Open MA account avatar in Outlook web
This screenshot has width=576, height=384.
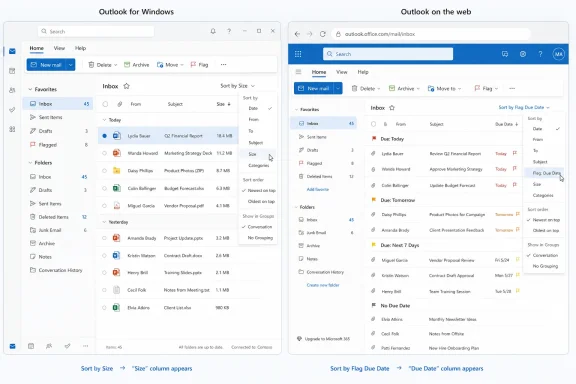click(x=558, y=54)
